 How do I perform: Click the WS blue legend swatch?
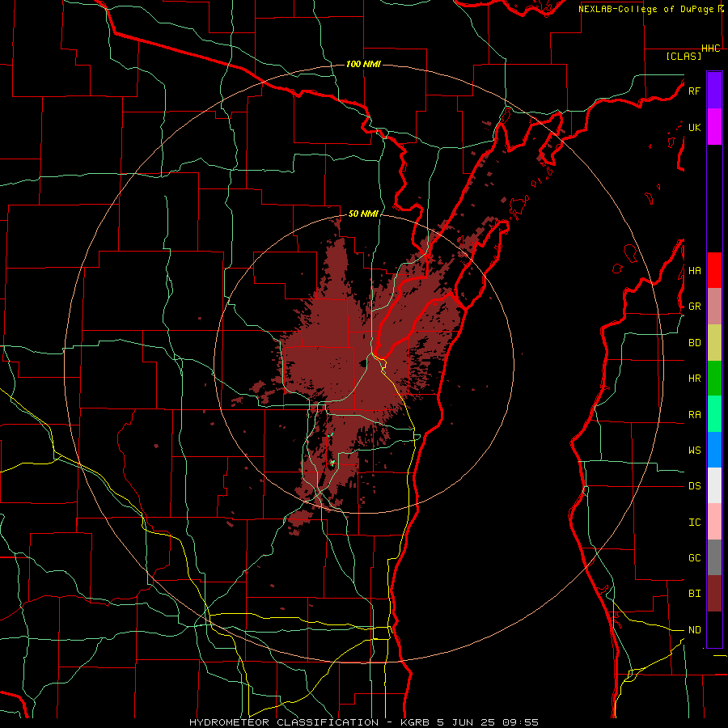coord(714,450)
